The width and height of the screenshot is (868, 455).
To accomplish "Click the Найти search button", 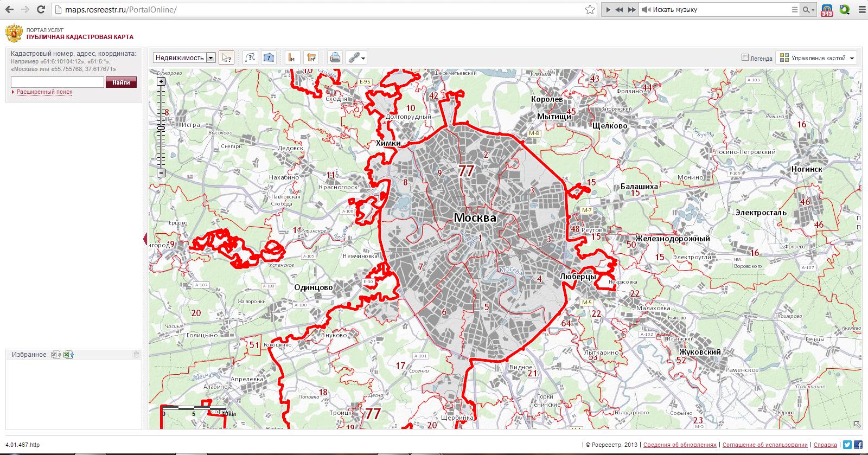I will pyautogui.click(x=122, y=82).
